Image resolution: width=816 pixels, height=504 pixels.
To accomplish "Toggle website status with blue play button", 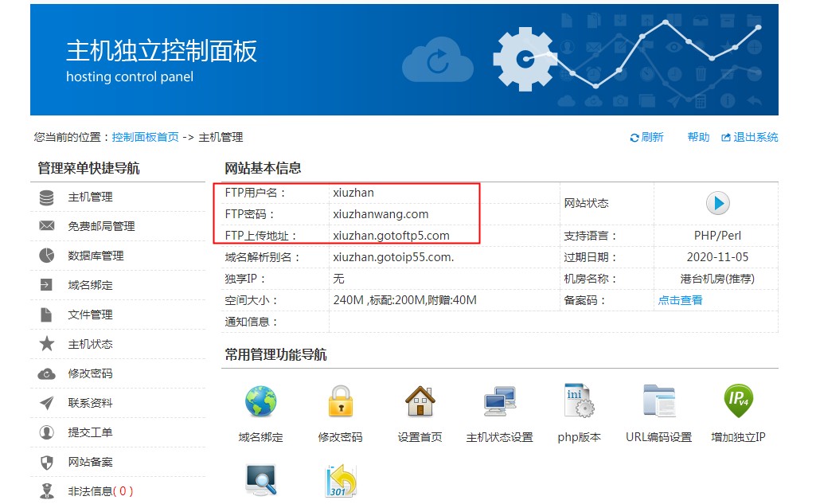I will (717, 203).
